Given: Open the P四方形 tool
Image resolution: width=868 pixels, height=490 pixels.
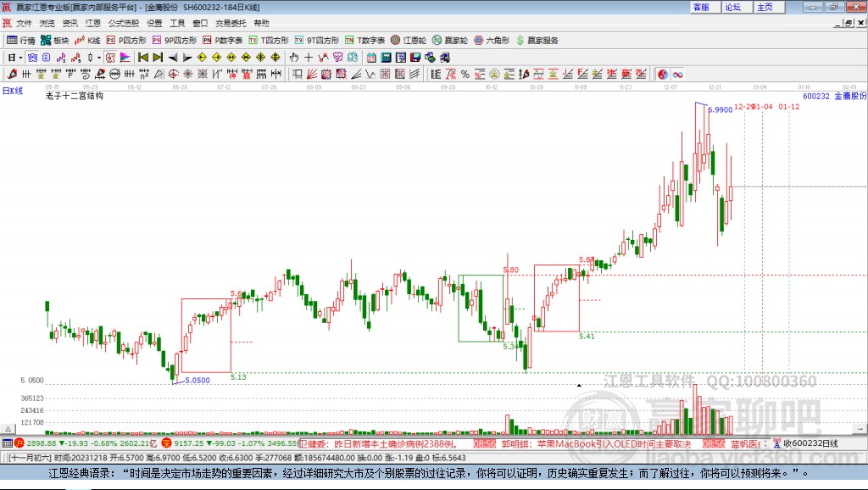Looking at the screenshot, I should (x=126, y=41).
